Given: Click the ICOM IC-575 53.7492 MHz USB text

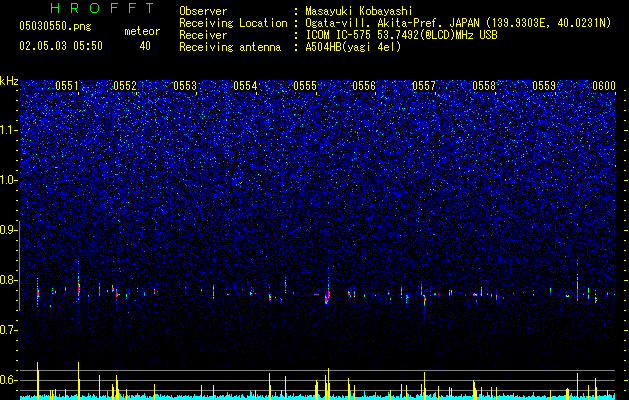Looking at the screenshot, I should point(401,35).
